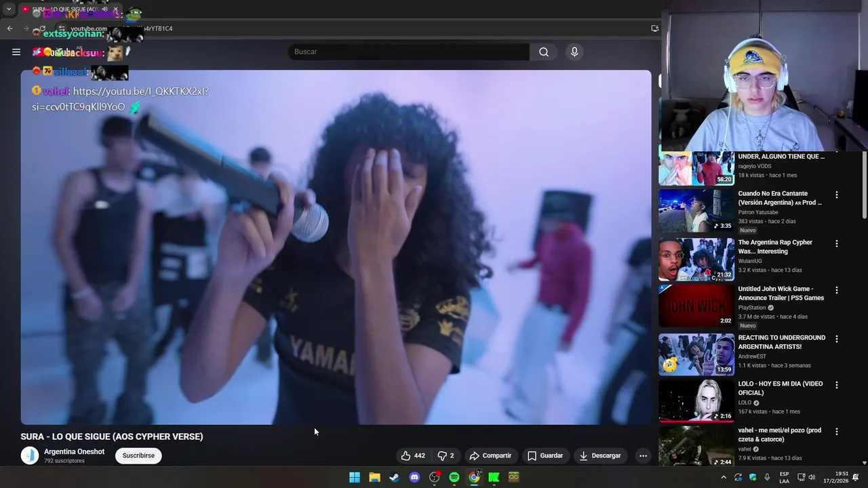This screenshot has height=488, width=868.
Task: Open Windows Security shield tray icon
Action: [753, 477]
